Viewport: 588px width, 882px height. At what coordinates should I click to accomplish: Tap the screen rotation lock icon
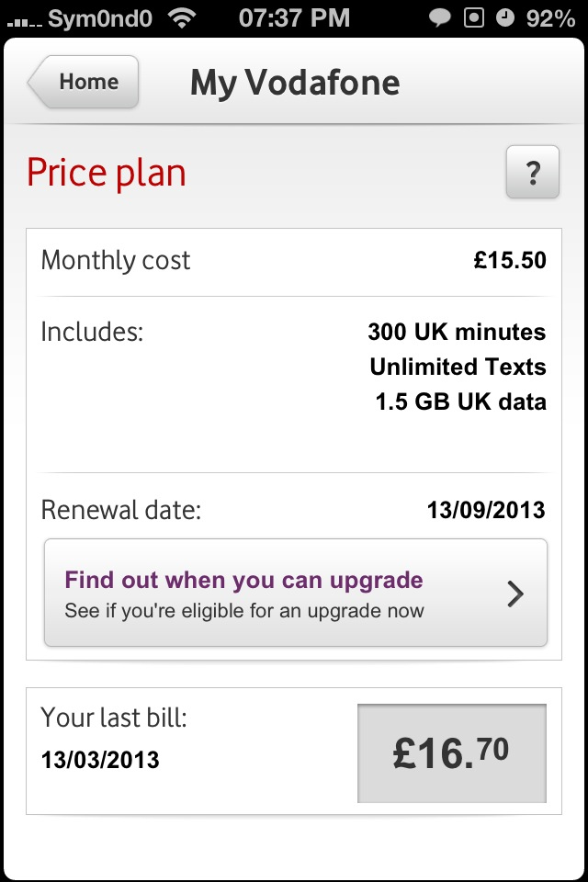click(x=474, y=18)
